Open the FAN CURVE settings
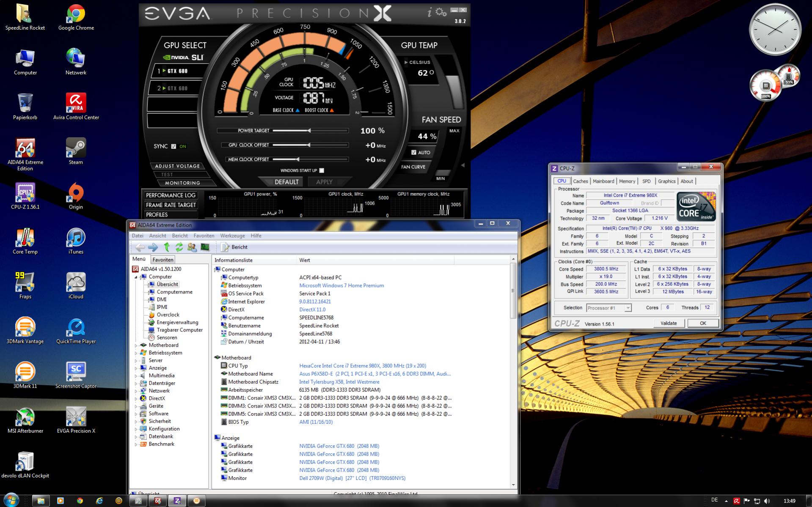The height and width of the screenshot is (507, 812). click(413, 167)
